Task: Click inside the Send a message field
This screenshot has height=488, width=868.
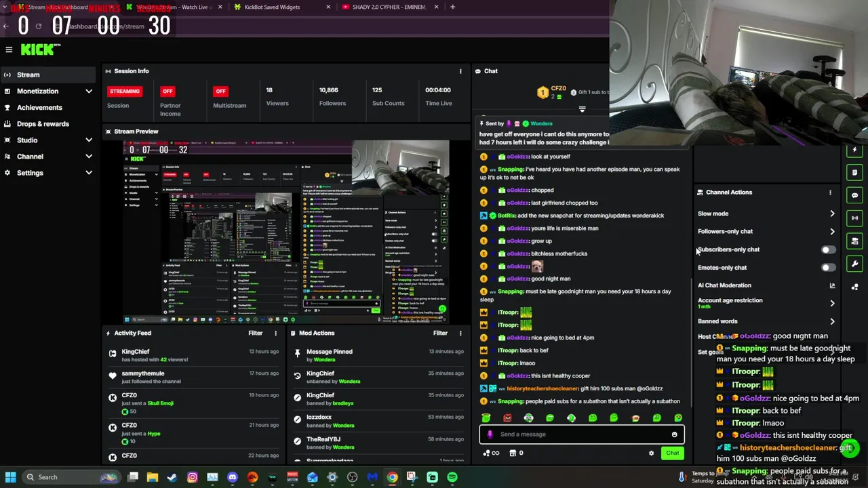Action: pos(583,434)
